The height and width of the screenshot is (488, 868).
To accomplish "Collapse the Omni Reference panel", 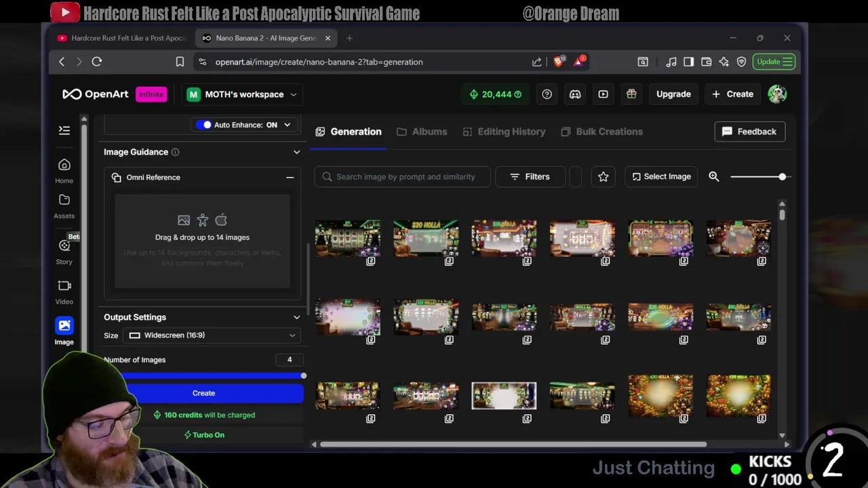I will [x=290, y=178].
